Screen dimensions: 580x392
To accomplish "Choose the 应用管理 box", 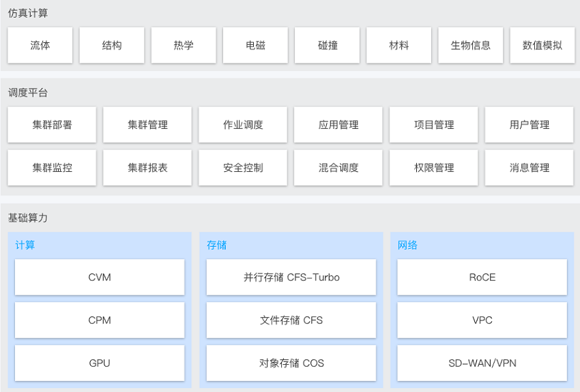I will 338,125.
